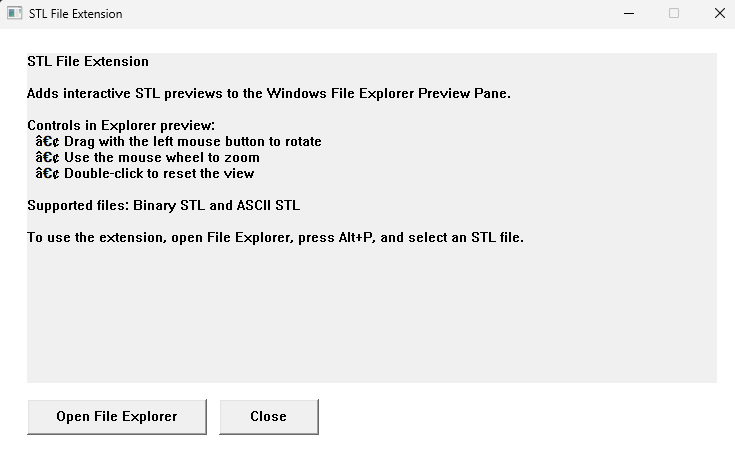Click the 'Use the mouse wheel to zoom' line
Viewport: 735px width, 462px height.
pos(162,157)
